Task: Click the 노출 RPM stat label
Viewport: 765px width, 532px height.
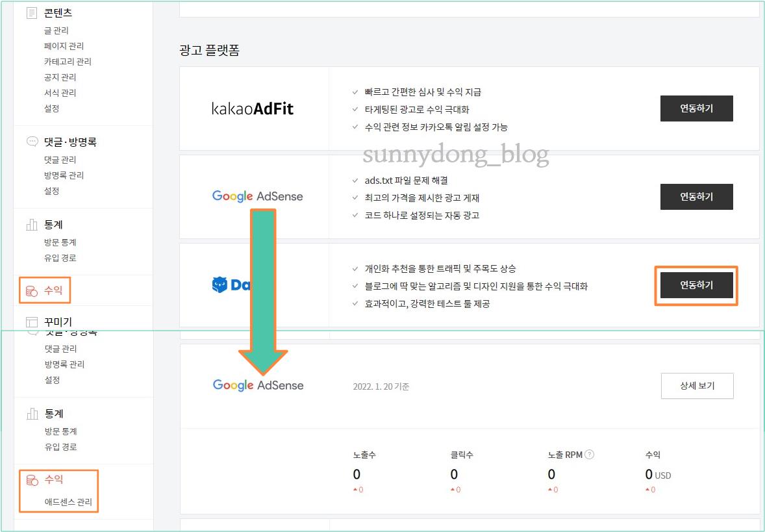Action: coord(565,455)
